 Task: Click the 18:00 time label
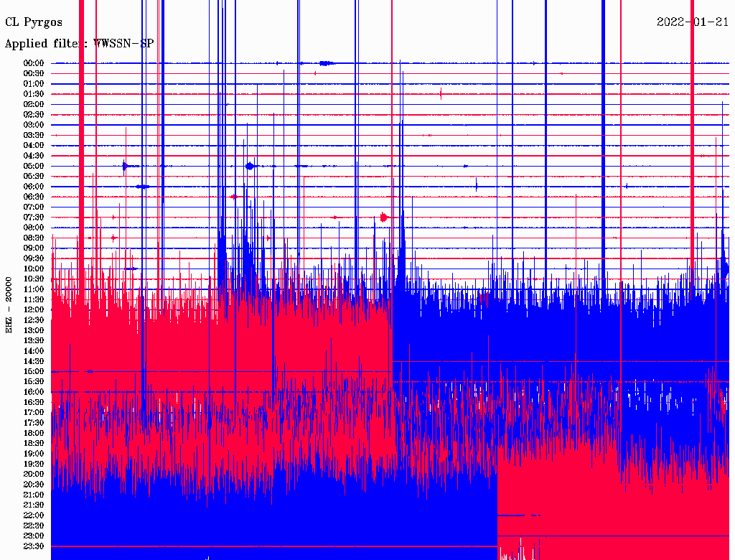click(34, 433)
